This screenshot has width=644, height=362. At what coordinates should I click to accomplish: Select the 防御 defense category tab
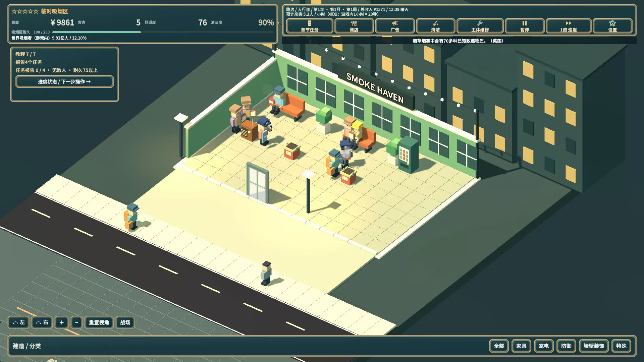coord(566,346)
